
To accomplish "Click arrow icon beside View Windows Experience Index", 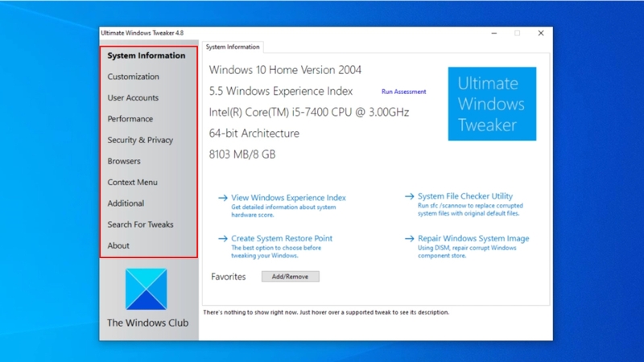I will pos(223,198).
